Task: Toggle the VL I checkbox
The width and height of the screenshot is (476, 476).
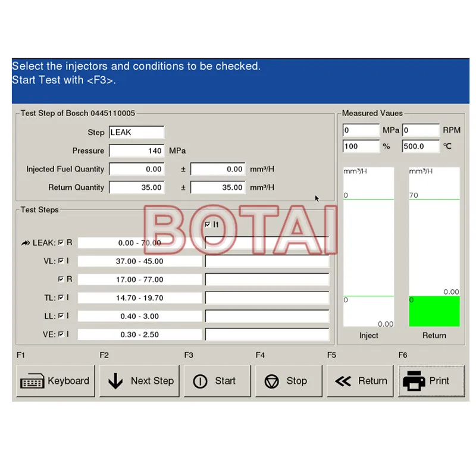Action: 61,261
